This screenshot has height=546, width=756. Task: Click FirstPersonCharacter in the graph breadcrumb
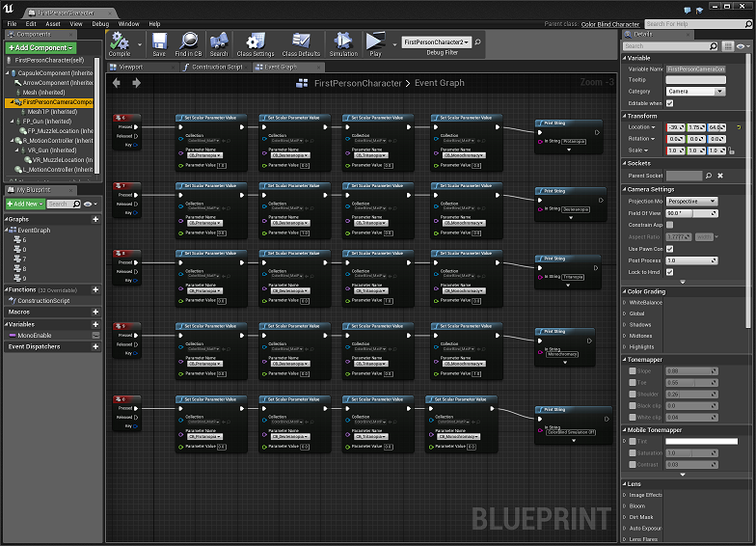click(358, 83)
